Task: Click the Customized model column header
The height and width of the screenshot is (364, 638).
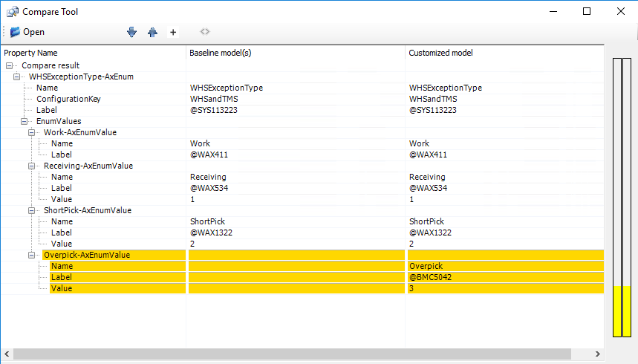Action: click(440, 53)
